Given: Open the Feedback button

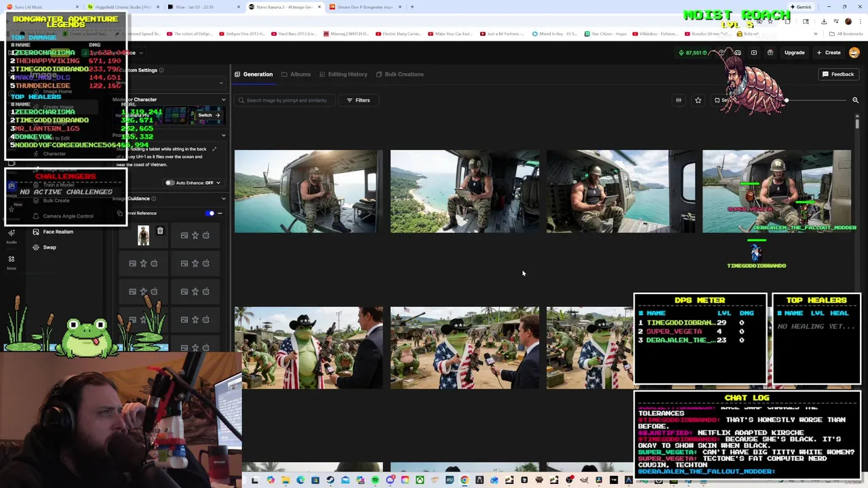Looking at the screenshot, I should [838, 74].
